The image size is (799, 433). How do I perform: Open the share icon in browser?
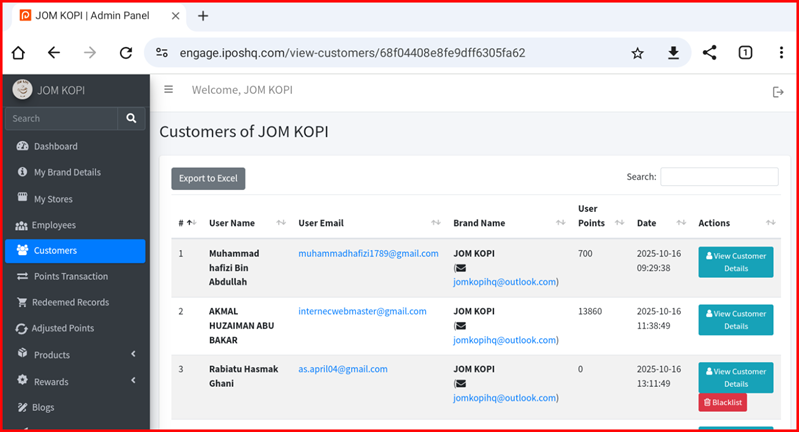tap(709, 53)
